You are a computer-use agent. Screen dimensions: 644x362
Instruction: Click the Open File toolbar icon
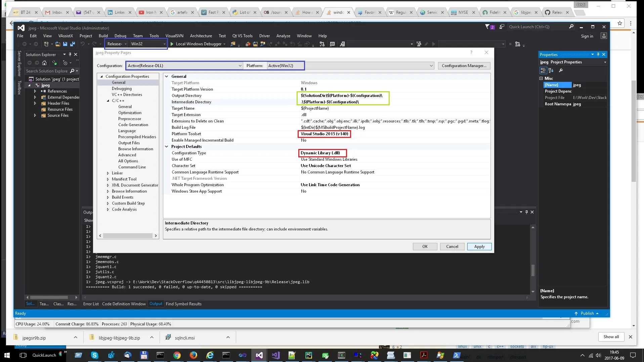point(58,44)
